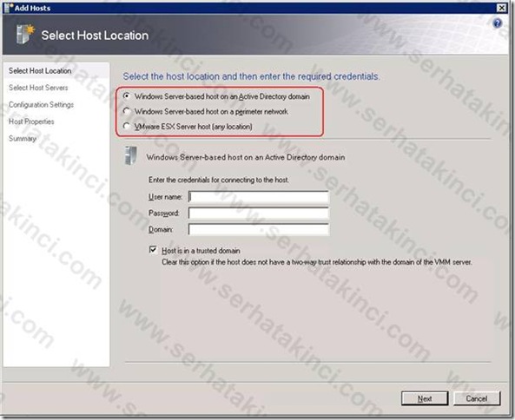This screenshot has height=420, width=515.
Task: Go to Select Host Servers step
Action: (x=38, y=88)
